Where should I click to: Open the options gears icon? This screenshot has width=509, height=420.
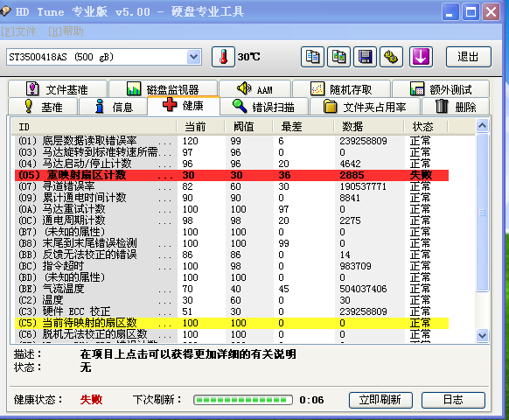[391, 57]
